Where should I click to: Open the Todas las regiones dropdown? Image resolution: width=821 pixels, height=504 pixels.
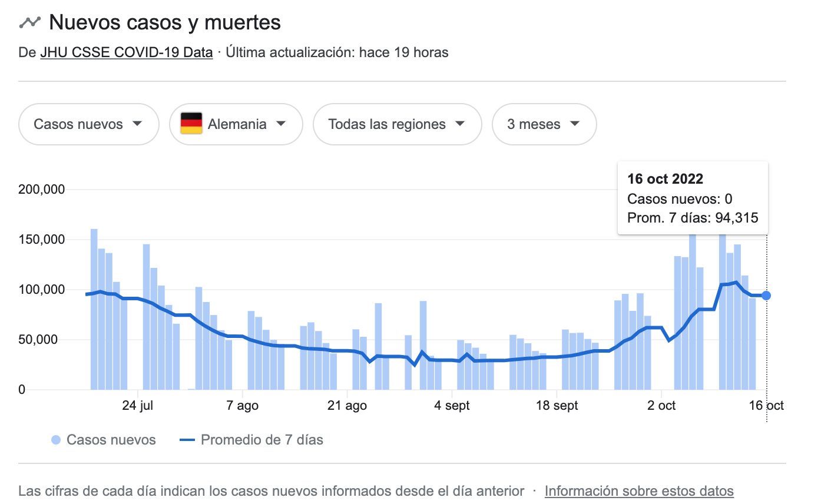click(x=397, y=124)
